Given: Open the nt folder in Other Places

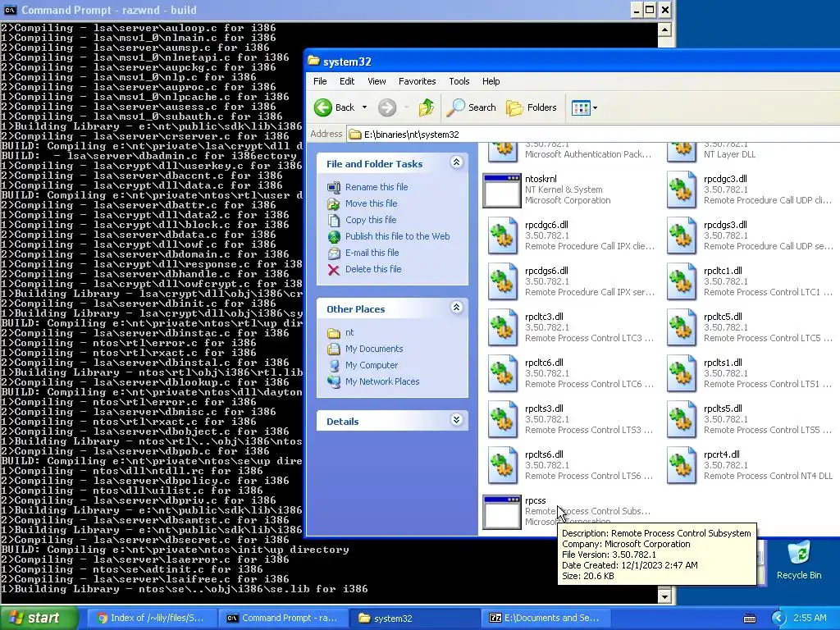Looking at the screenshot, I should 349,333.
